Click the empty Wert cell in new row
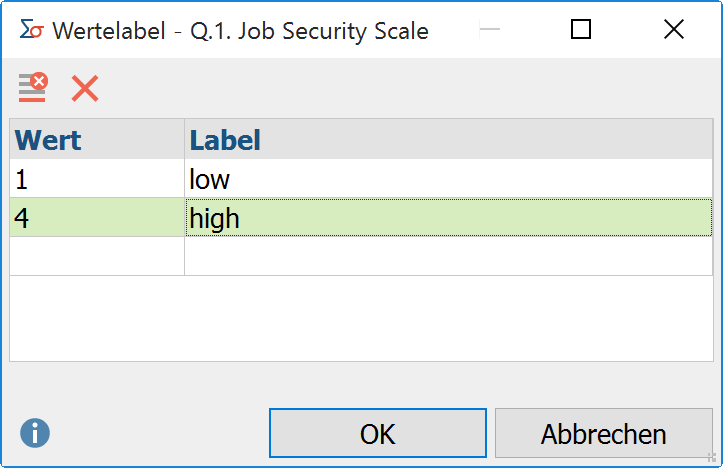This screenshot has height=468, width=723. pyautogui.click(x=97, y=256)
